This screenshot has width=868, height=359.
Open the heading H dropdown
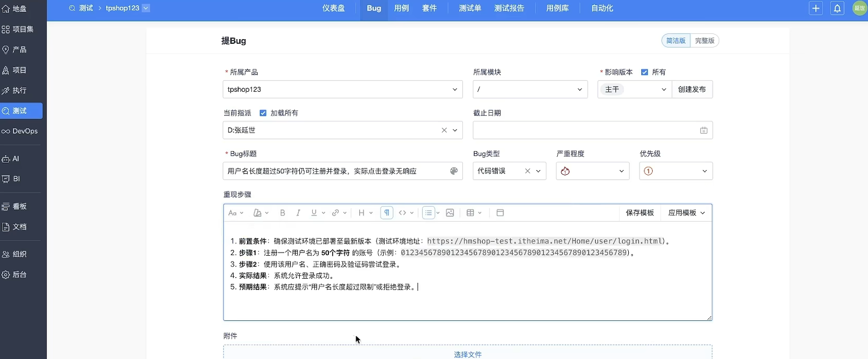pos(365,213)
